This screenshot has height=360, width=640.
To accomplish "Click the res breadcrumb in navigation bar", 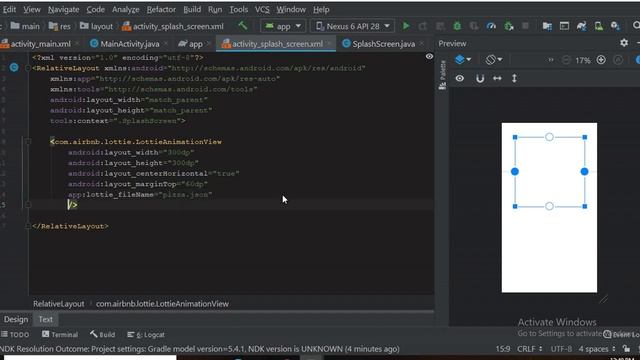I will pos(60,26).
